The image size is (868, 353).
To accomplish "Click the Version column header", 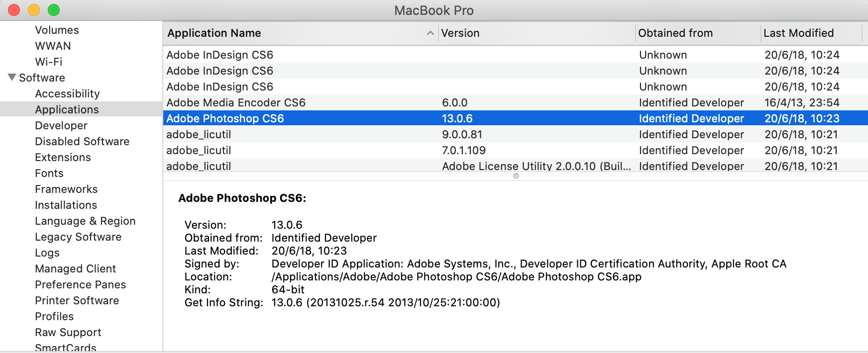I will point(460,33).
